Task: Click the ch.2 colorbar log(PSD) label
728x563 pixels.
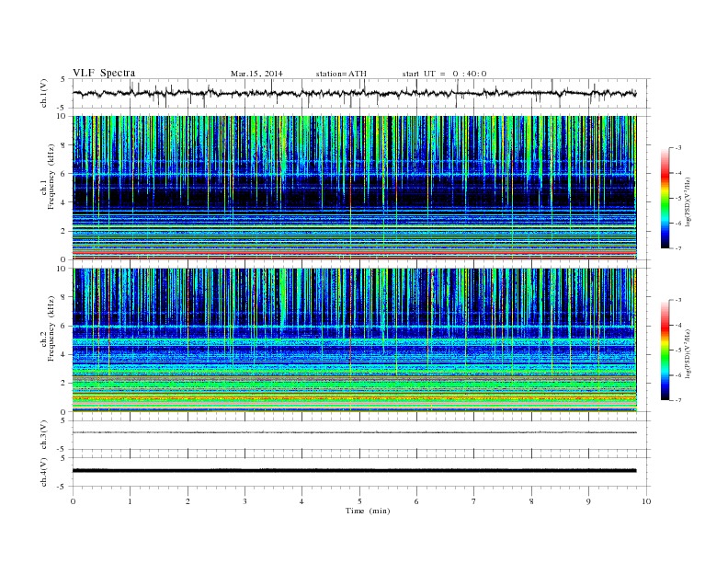Action: (x=688, y=353)
